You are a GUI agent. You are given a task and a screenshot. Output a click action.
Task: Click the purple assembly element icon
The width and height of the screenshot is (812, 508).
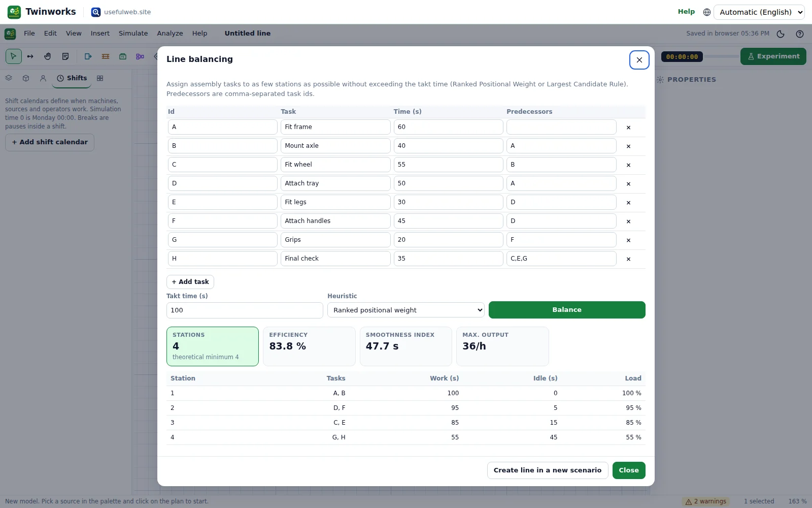click(x=140, y=56)
